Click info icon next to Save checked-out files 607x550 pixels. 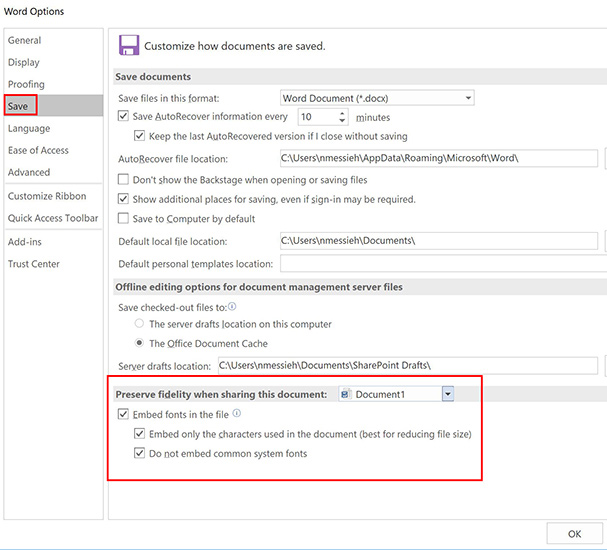point(233,306)
